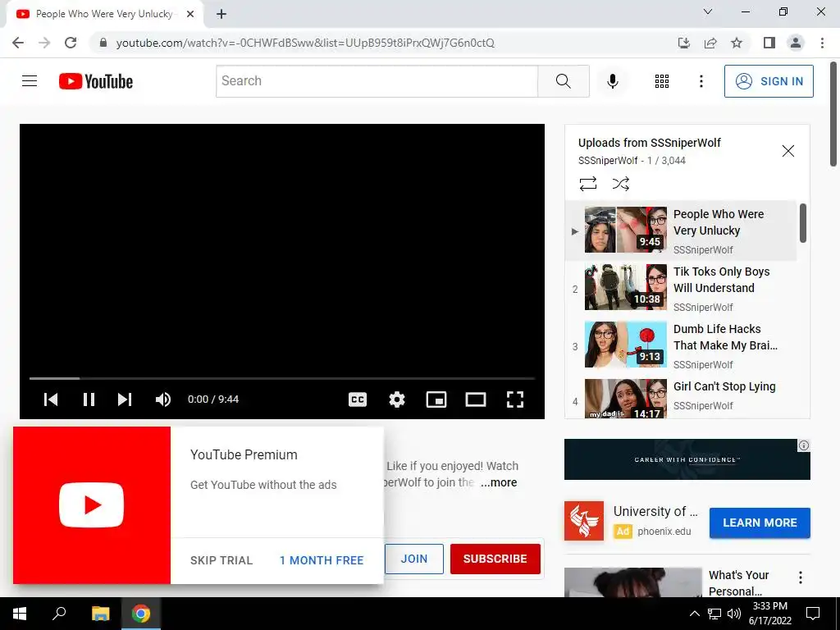Click Chrome icon in taskbar
The height and width of the screenshot is (630, 840).
[x=141, y=614]
